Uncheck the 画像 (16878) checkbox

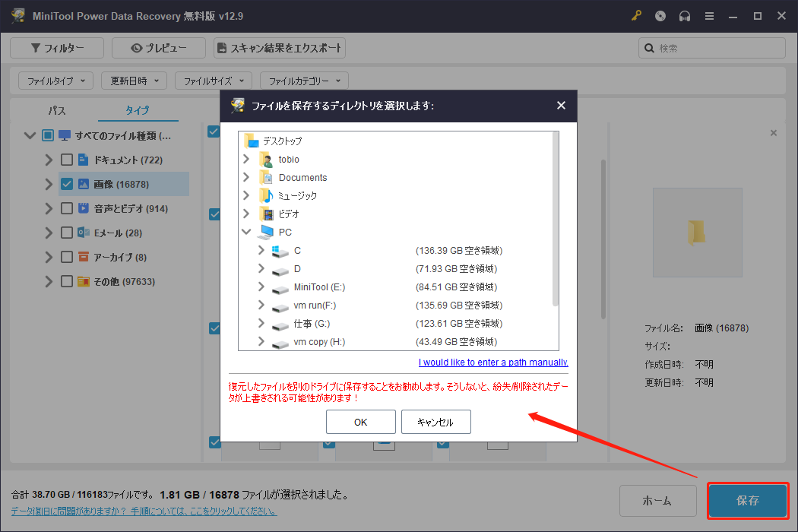coord(67,184)
